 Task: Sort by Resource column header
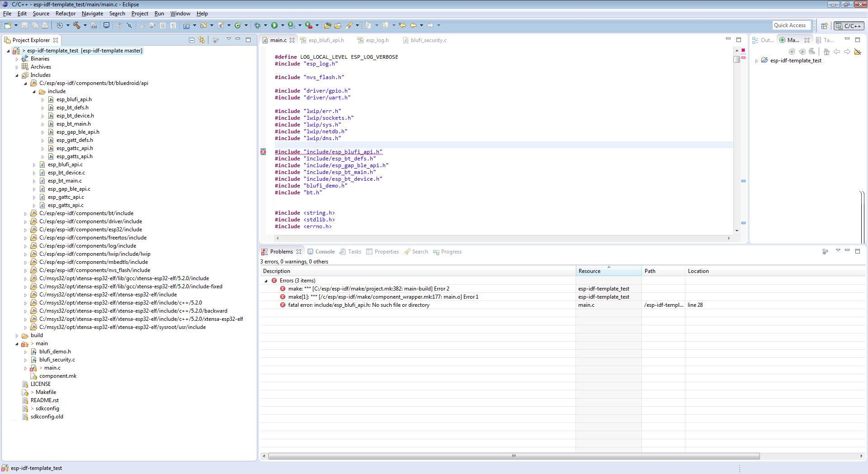[x=609, y=271]
